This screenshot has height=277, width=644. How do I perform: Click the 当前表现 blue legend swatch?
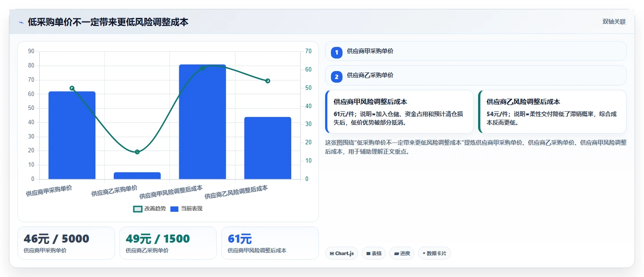[174, 209]
